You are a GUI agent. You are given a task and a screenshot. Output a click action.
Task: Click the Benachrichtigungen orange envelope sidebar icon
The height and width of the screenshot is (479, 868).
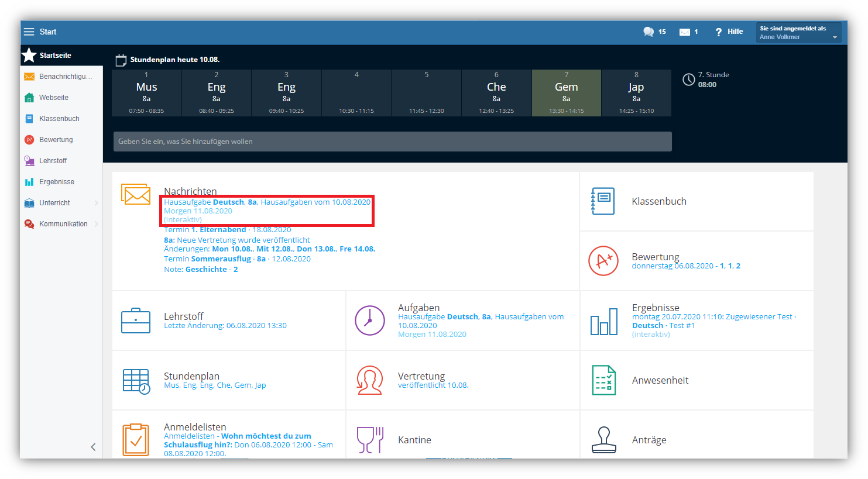[x=29, y=77]
